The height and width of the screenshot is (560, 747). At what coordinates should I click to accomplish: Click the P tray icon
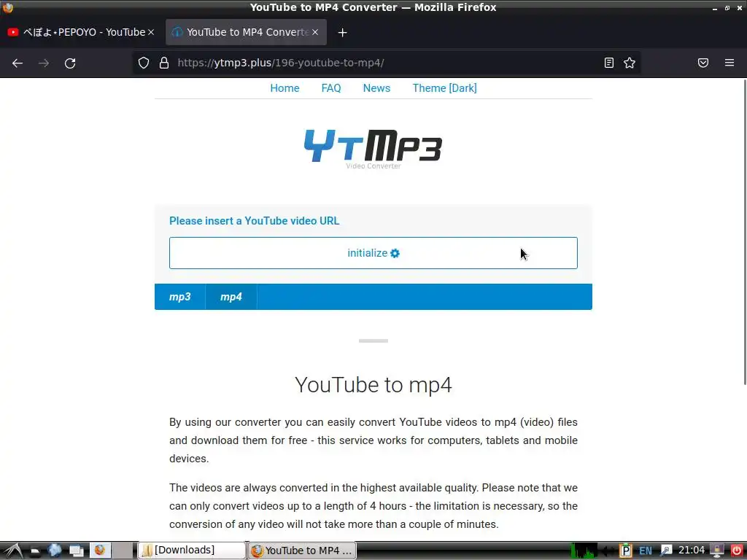tap(625, 551)
